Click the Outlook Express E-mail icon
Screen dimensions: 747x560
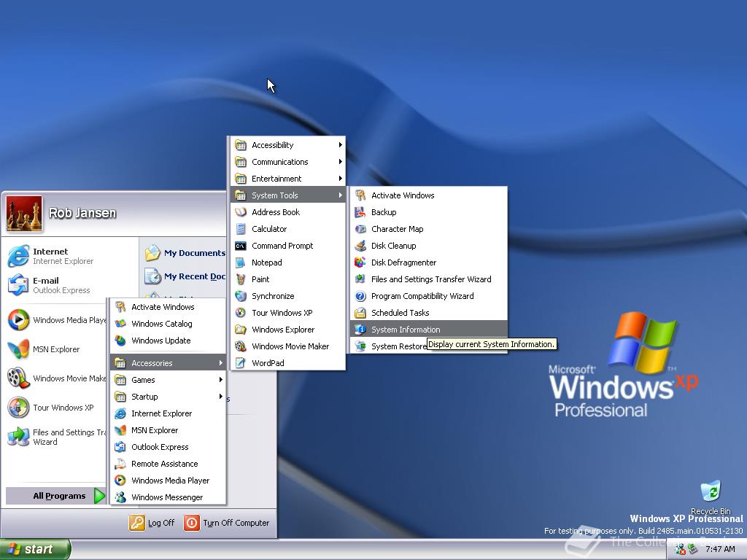tap(18, 285)
